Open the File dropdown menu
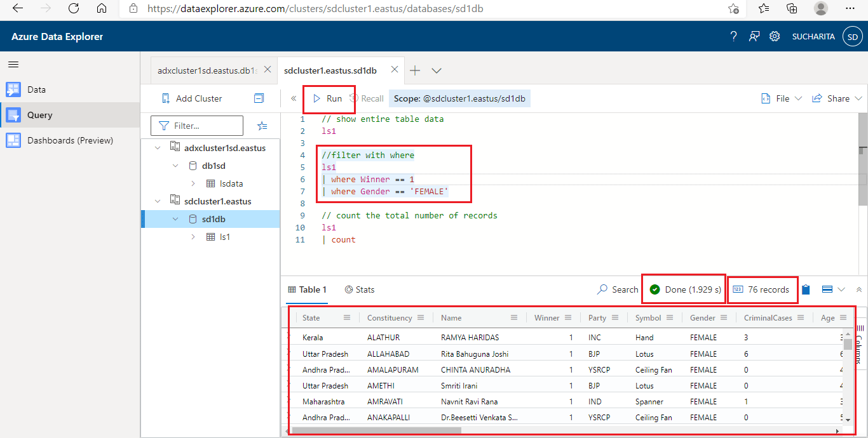868x438 pixels. click(x=782, y=98)
